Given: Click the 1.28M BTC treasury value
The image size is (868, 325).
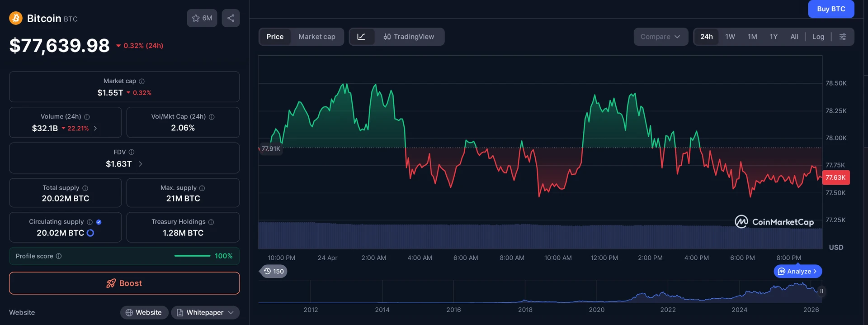Looking at the screenshot, I should click(183, 233).
